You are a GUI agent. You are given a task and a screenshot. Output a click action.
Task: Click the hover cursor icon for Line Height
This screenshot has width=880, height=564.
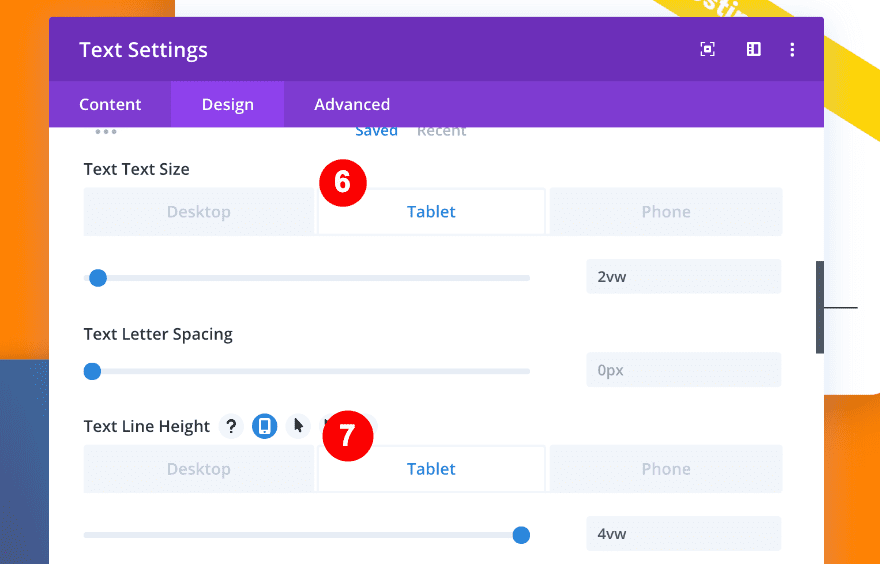tap(298, 426)
